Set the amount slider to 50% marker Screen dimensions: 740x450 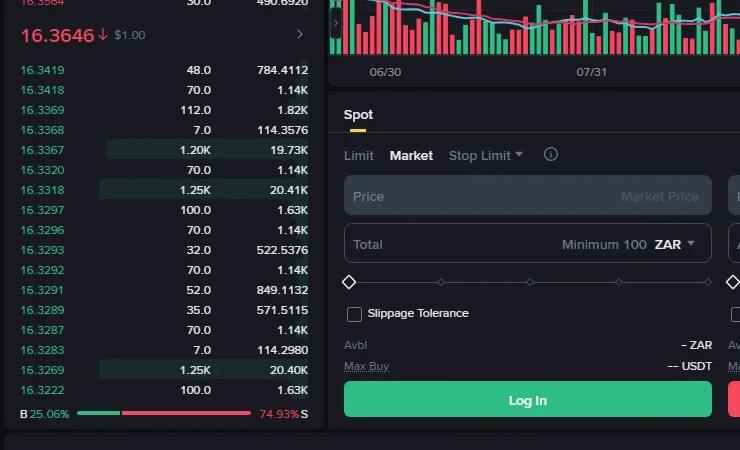point(530,282)
